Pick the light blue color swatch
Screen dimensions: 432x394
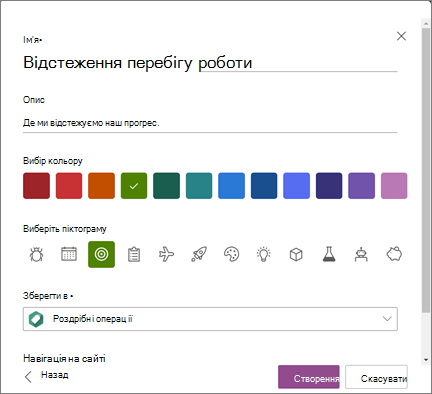point(231,186)
